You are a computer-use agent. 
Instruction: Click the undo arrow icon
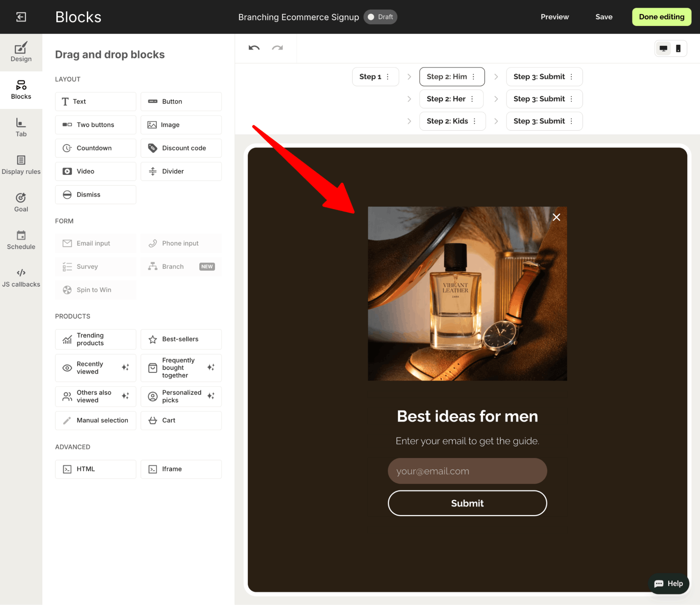click(x=254, y=48)
